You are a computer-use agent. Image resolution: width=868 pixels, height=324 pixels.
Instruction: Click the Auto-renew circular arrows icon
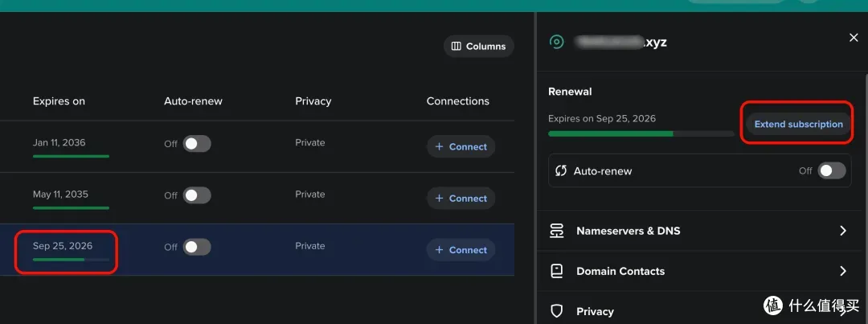[x=561, y=171]
